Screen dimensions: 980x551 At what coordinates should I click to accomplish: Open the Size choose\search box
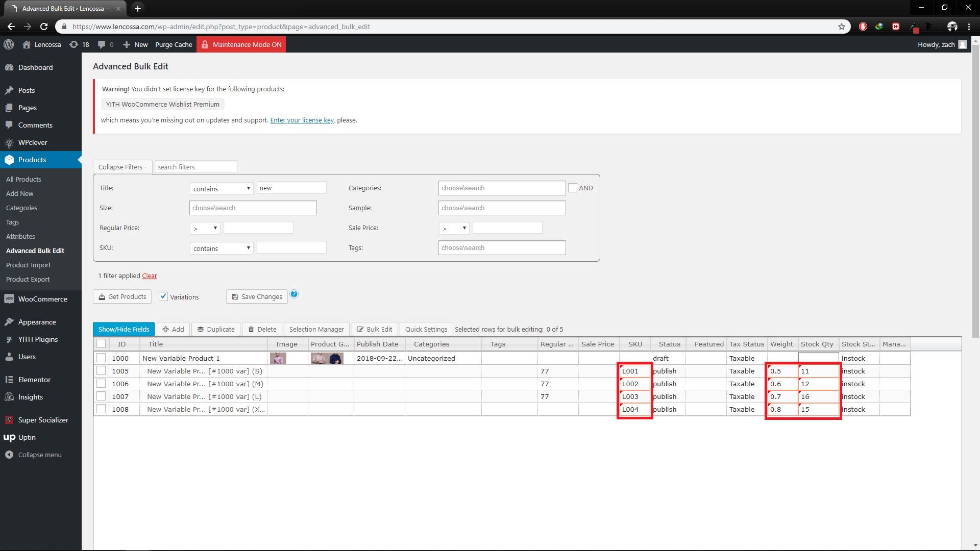click(x=253, y=208)
